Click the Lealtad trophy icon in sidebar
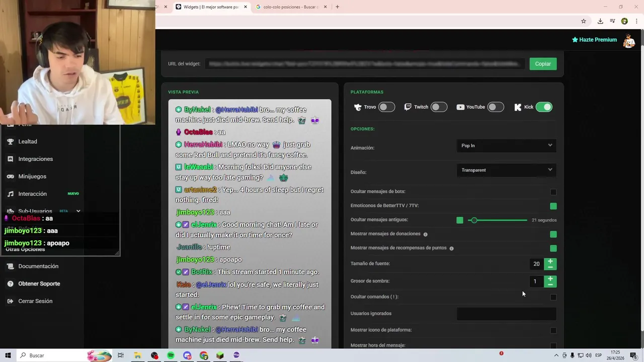Image resolution: width=644 pixels, height=362 pixels. click(x=10, y=142)
